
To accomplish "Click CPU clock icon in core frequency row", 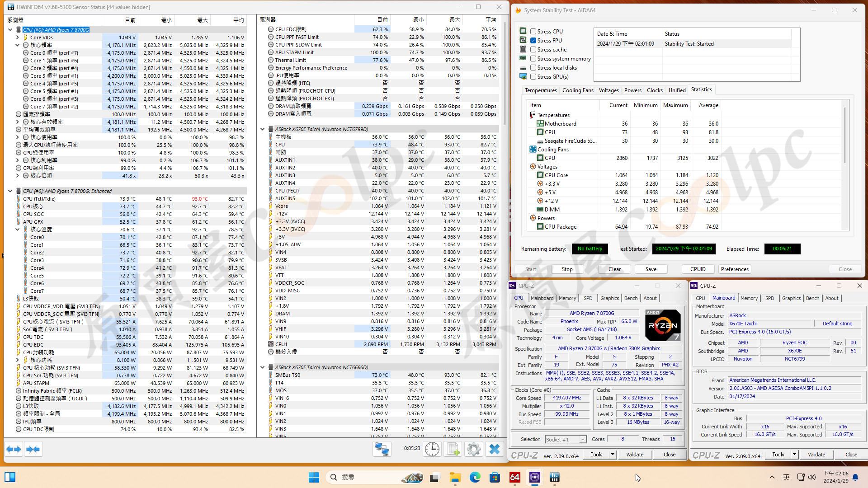I will click(x=25, y=45).
